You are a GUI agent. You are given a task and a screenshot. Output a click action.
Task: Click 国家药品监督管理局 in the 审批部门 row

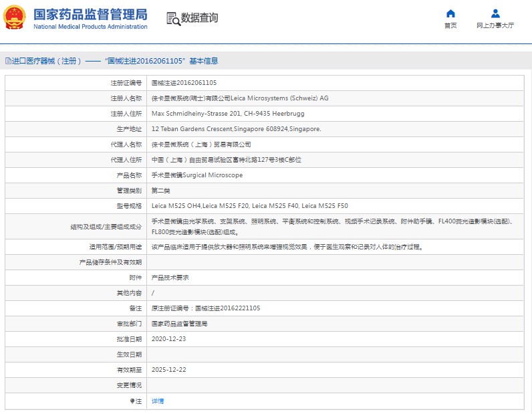tap(180, 324)
